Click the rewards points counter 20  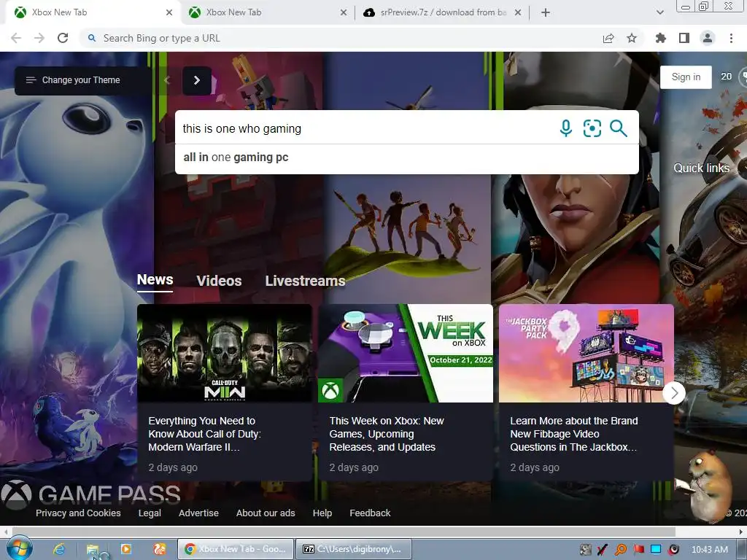(726, 77)
